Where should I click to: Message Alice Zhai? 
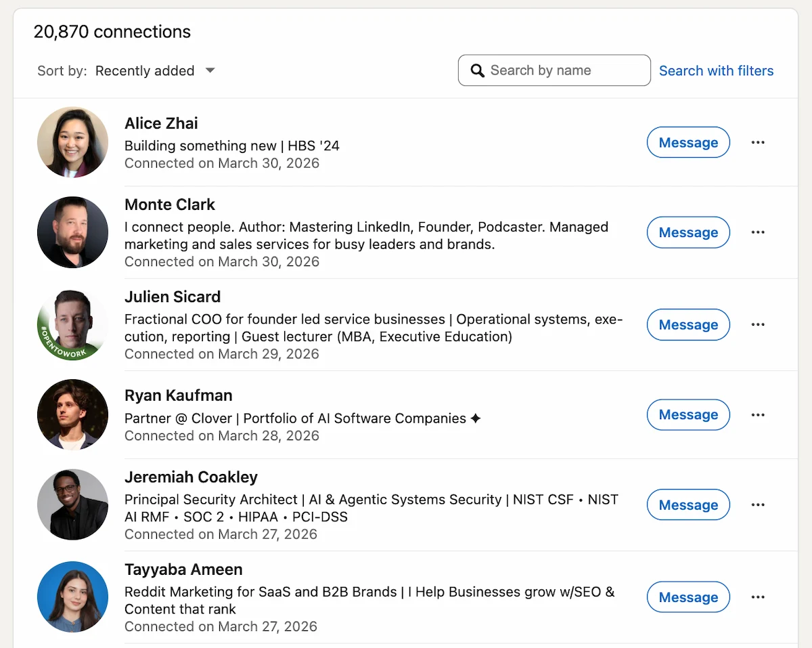pos(688,142)
